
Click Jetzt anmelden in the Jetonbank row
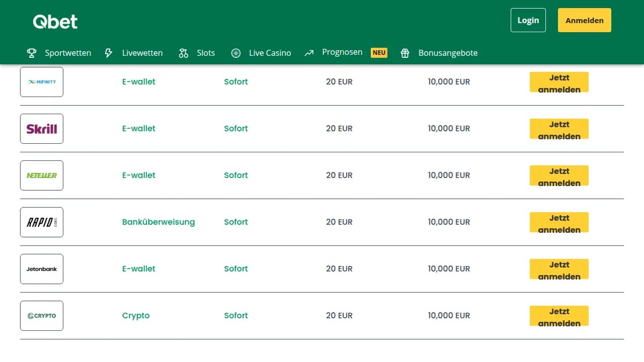pyautogui.click(x=559, y=269)
